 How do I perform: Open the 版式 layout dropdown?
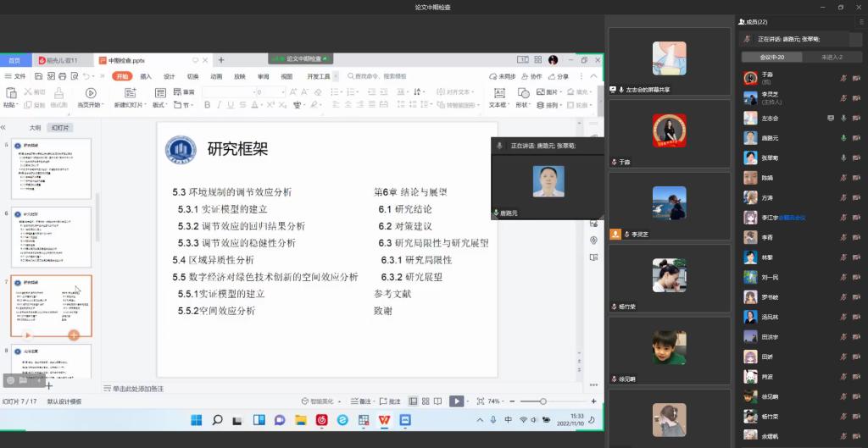(159, 105)
